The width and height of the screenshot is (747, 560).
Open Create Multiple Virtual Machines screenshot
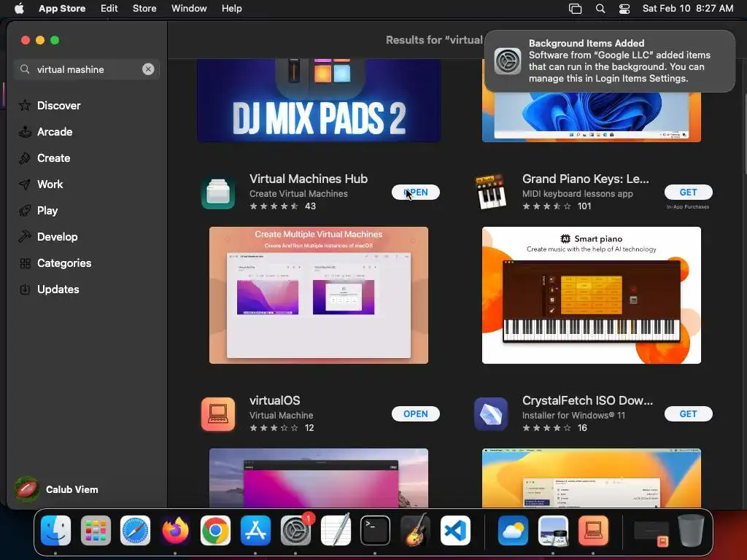pyautogui.click(x=318, y=295)
